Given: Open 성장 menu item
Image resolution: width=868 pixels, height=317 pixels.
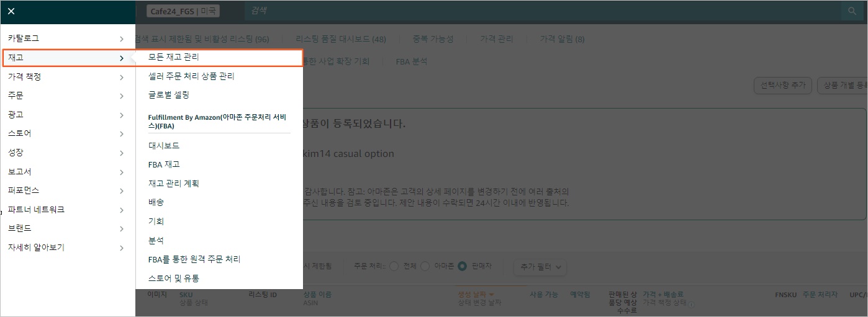Looking at the screenshot, I should click(16, 153).
